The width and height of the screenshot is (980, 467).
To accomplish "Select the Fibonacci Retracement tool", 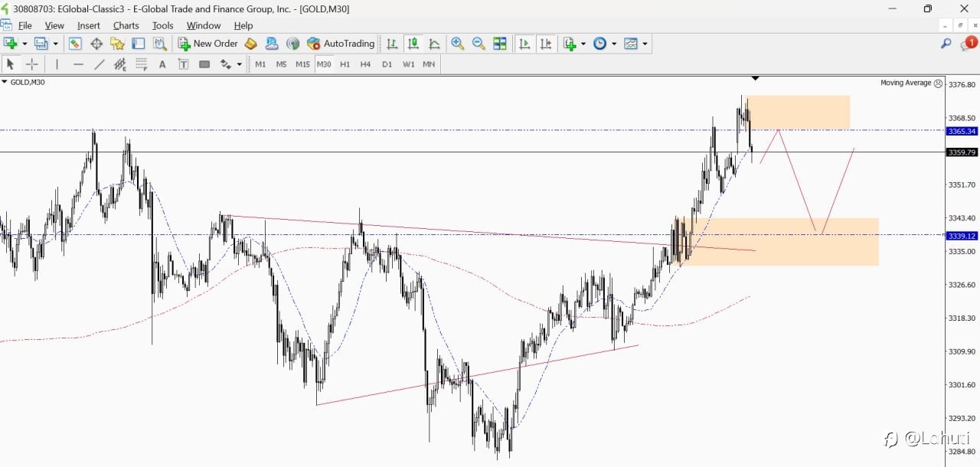I will 142,64.
